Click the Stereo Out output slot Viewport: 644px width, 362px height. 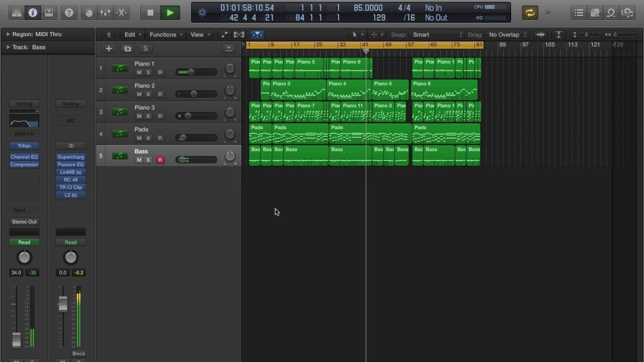(24, 222)
